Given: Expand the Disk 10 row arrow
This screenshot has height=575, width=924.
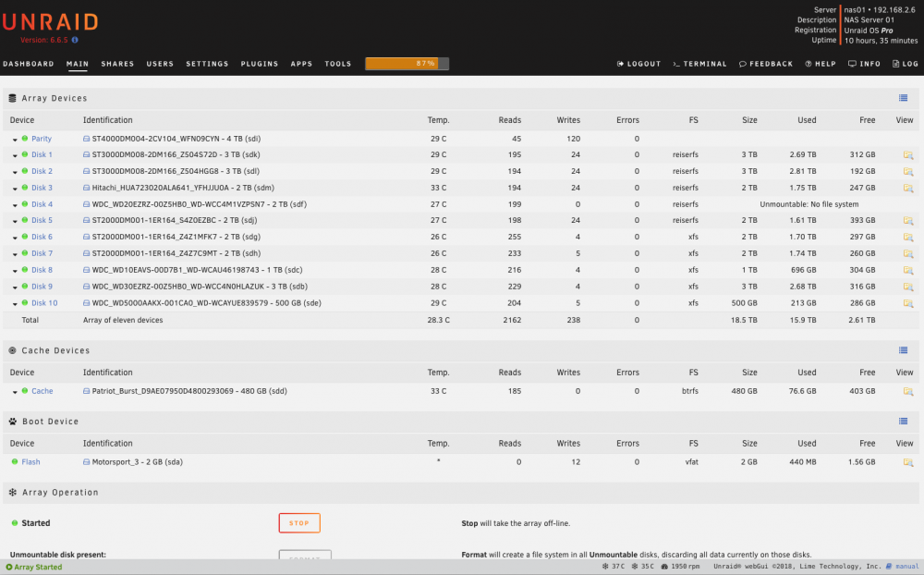Looking at the screenshot, I should [x=15, y=304].
